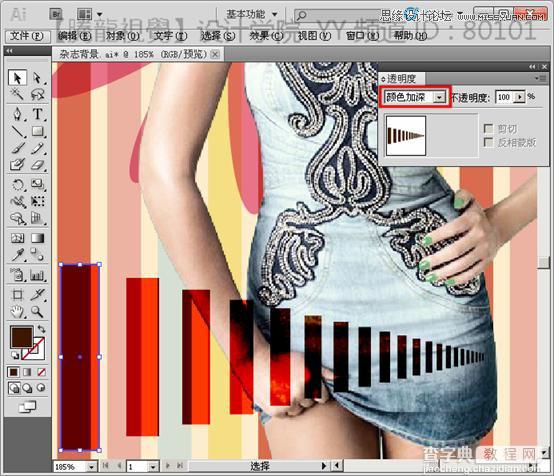Open the opacity slider arrow beside 100
Viewport: 554px width, 476px height.
519,97
